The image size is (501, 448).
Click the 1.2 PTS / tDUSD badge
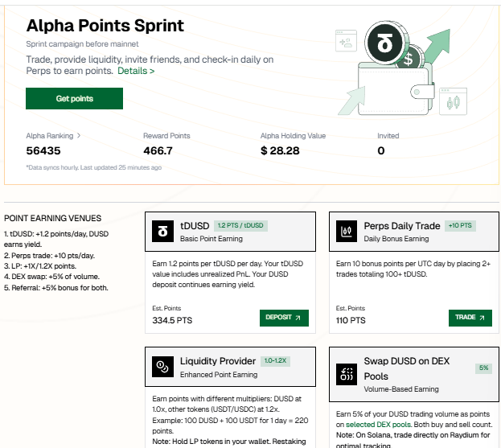click(240, 225)
